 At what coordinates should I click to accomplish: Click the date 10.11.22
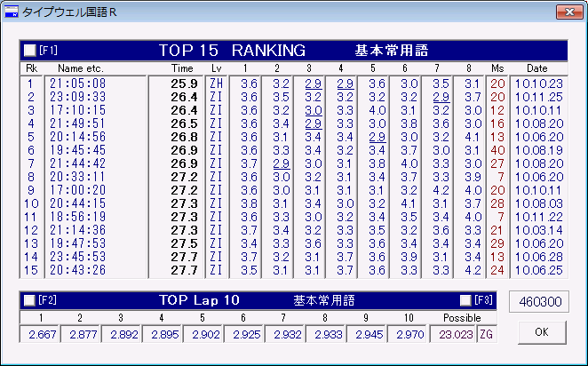539,217
